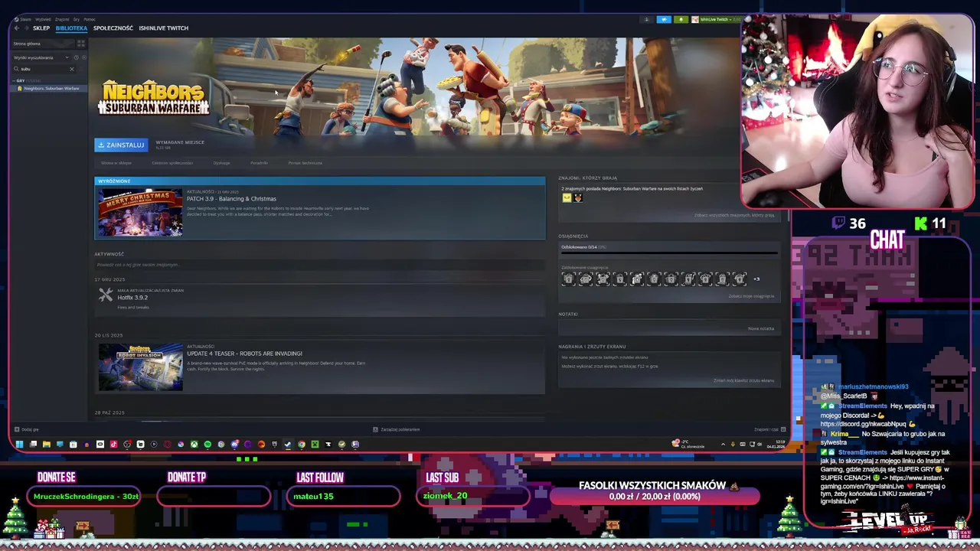980x551 pixels.
Task: Click the activity comment field under AKTYWNOŚĆ
Action: tap(319, 265)
